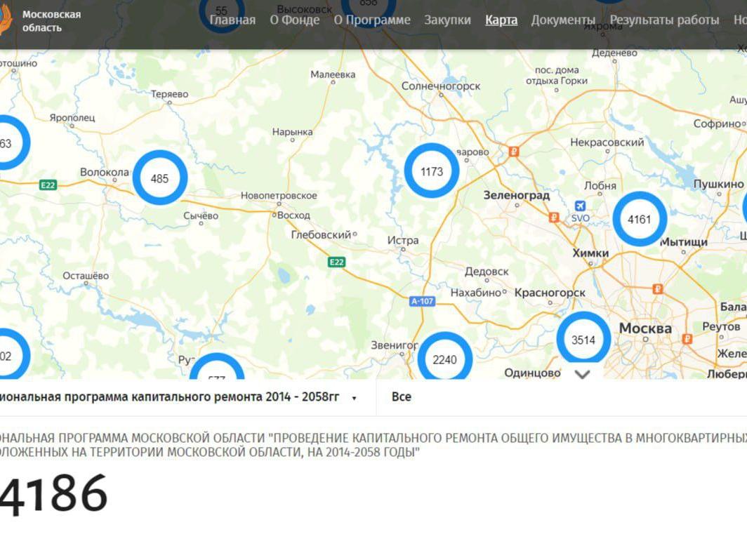The width and height of the screenshot is (747, 560).
Task: Click the toll marker near Некрасовский road junction
Action: (514, 152)
